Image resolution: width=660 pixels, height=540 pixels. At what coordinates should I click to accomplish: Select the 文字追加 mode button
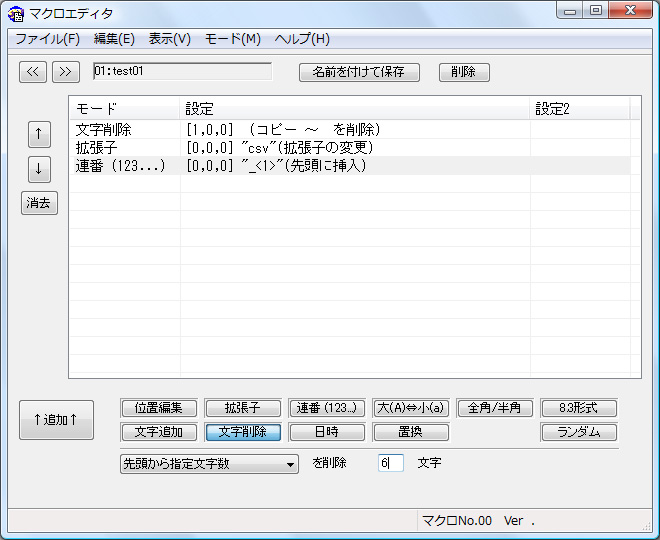point(159,432)
